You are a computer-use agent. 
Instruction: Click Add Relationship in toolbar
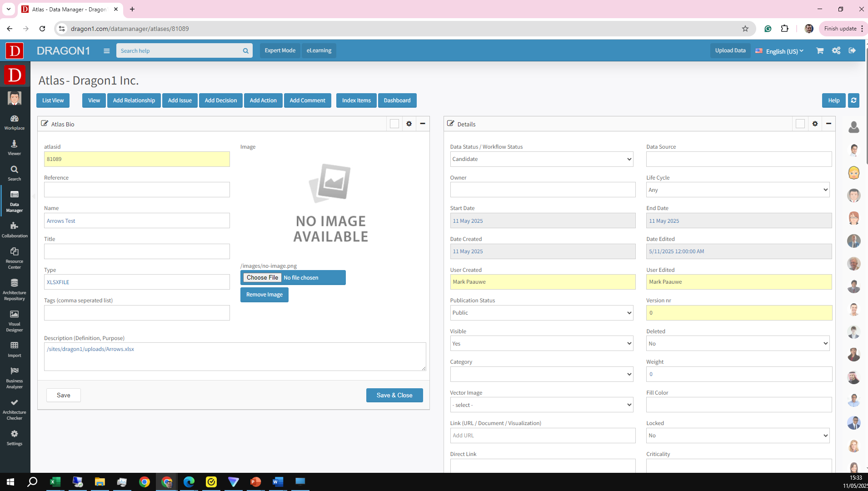(x=134, y=100)
